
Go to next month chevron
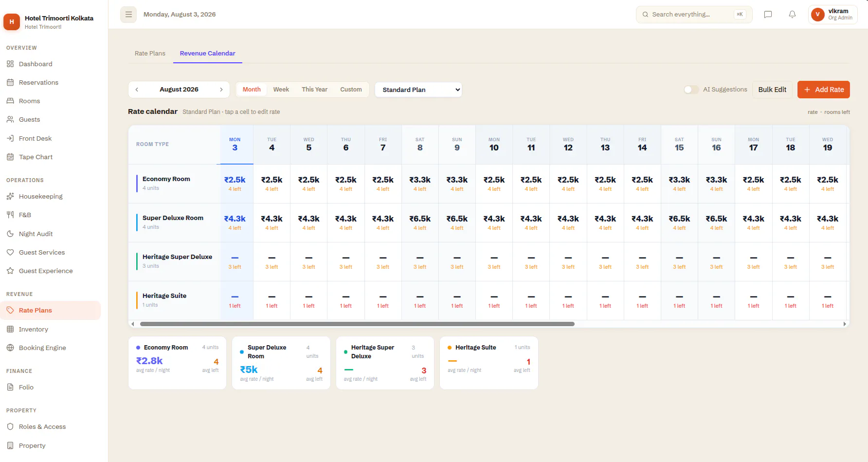pos(221,90)
